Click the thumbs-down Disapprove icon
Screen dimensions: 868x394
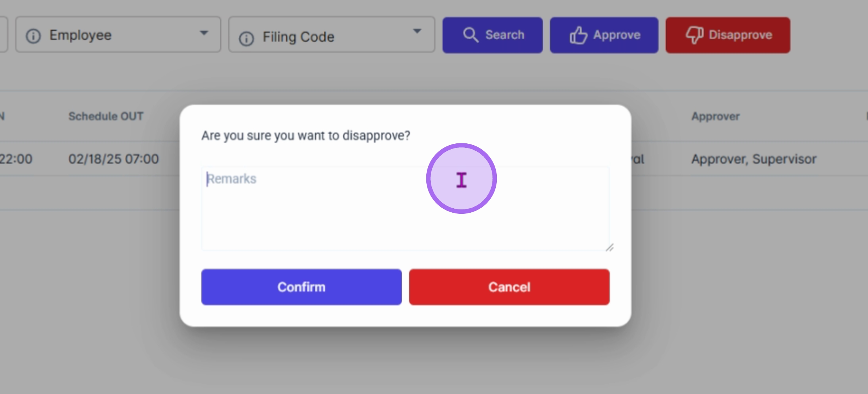tap(694, 35)
